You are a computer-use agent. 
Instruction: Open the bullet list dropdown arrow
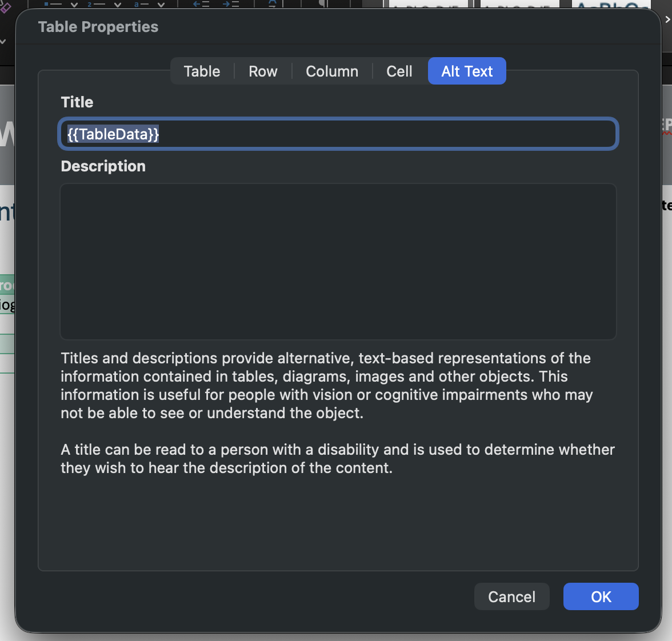click(74, 5)
